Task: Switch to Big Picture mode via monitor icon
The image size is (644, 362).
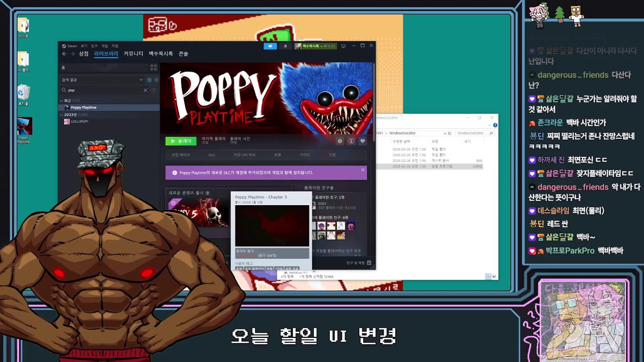Action: pyautogui.click(x=344, y=46)
